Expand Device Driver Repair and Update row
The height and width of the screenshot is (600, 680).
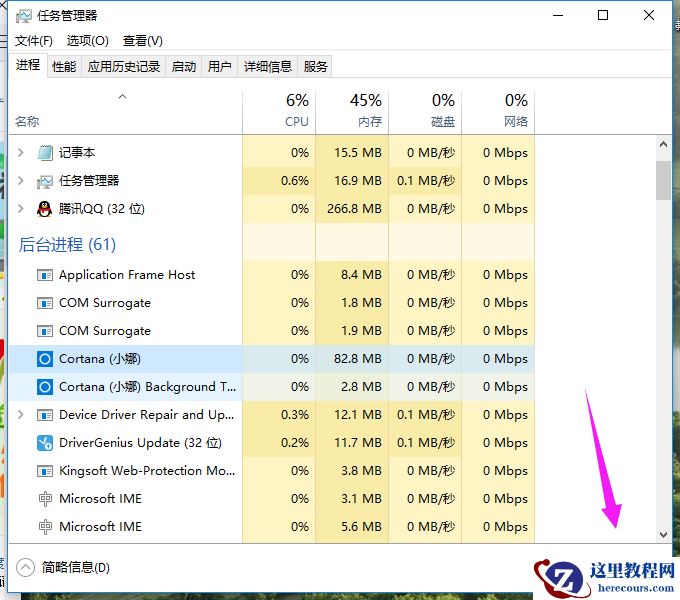[20, 415]
